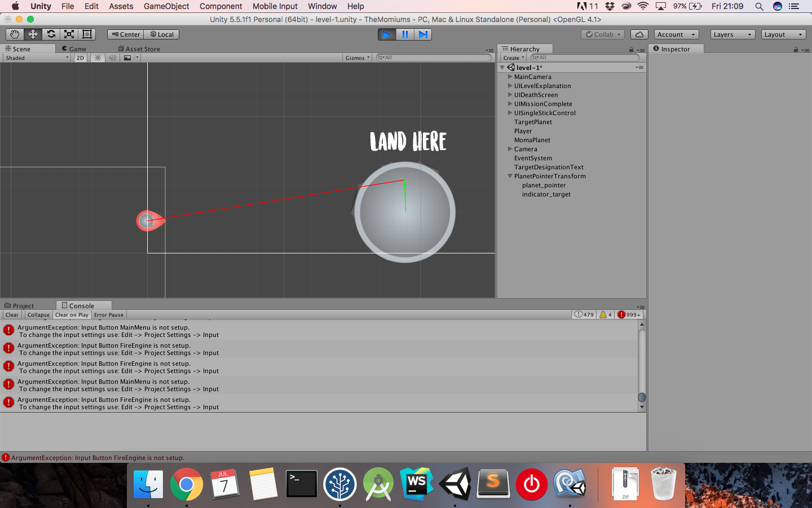
Task: Select the Scale tool
Action: coord(69,34)
